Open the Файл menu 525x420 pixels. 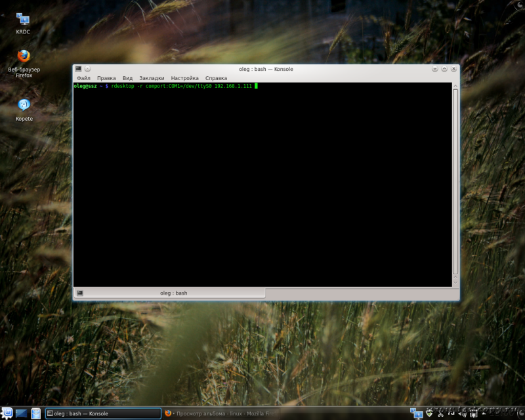(x=83, y=78)
